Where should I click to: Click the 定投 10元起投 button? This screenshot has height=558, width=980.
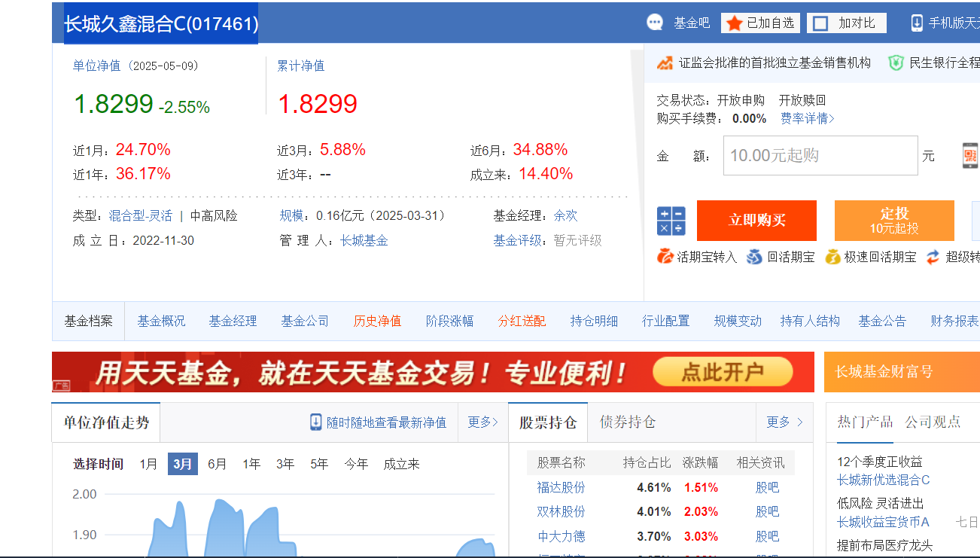(894, 221)
